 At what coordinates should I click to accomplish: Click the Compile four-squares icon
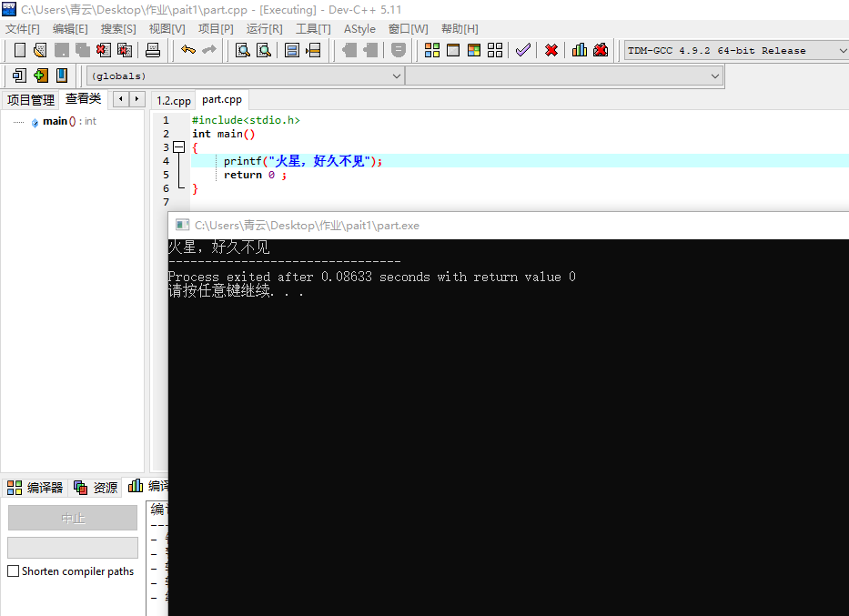tap(432, 50)
